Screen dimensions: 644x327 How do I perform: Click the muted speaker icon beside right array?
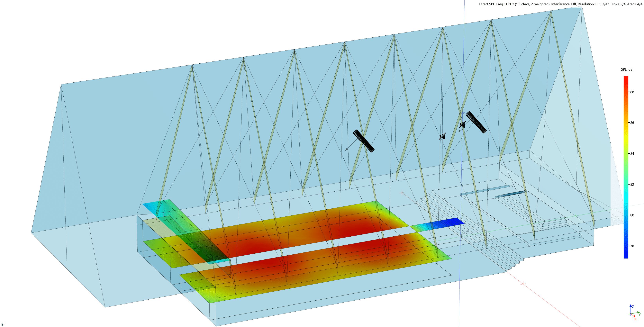(x=462, y=124)
